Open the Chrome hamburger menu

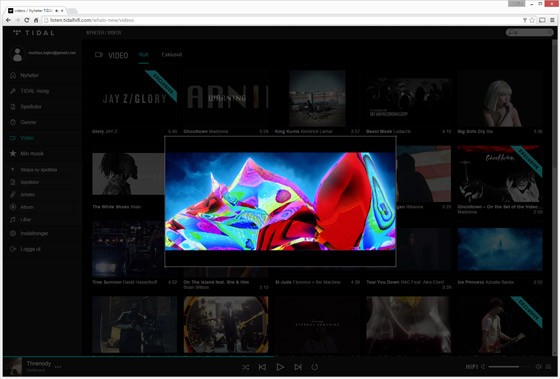[552, 20]
